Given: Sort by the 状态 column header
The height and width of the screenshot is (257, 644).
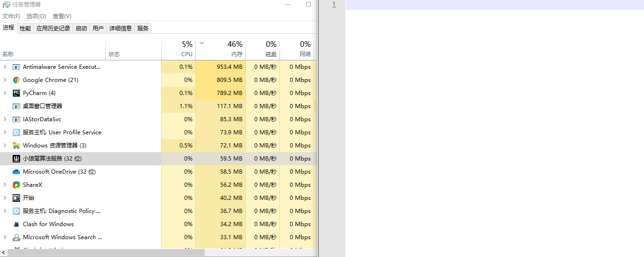Looking at the screenshot, I should pyautogui.click(x=134, y=50).
